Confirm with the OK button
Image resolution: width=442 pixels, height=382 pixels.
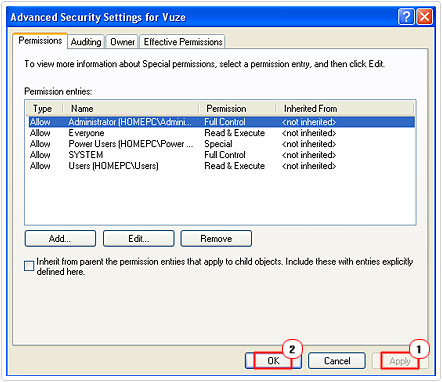(273, 361)
